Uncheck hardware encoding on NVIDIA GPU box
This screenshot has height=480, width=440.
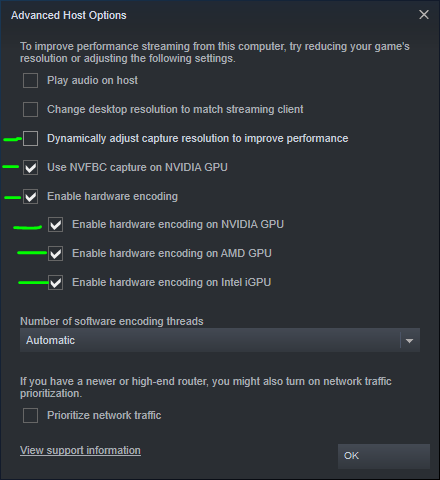point(55,225)
